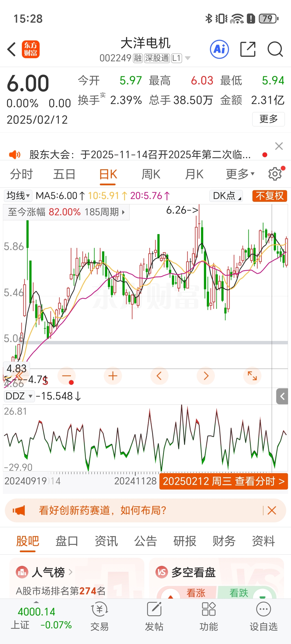Tap A股市场排名第274名 text
Image resolution: width=291 pixels, height=644 pixels.
point(61,591)
